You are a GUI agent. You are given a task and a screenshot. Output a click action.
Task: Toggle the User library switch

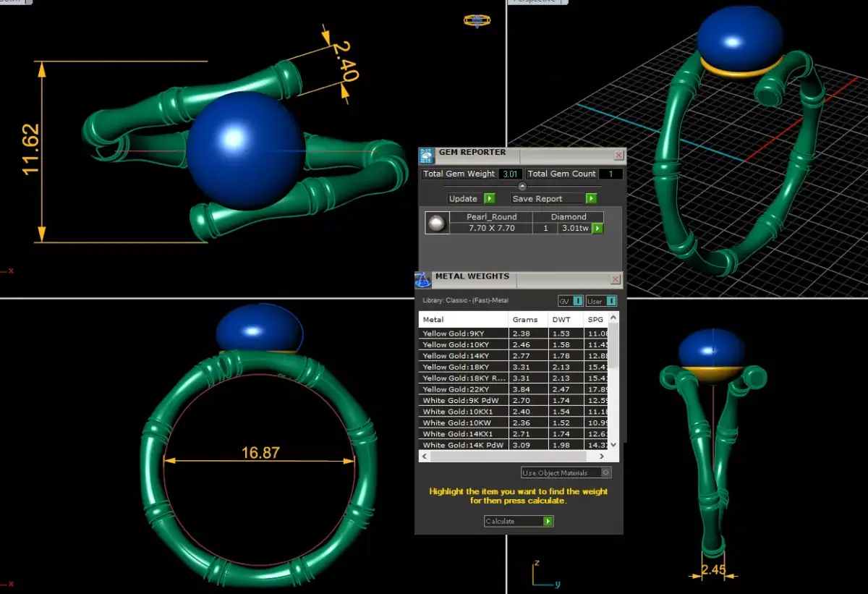601,301
